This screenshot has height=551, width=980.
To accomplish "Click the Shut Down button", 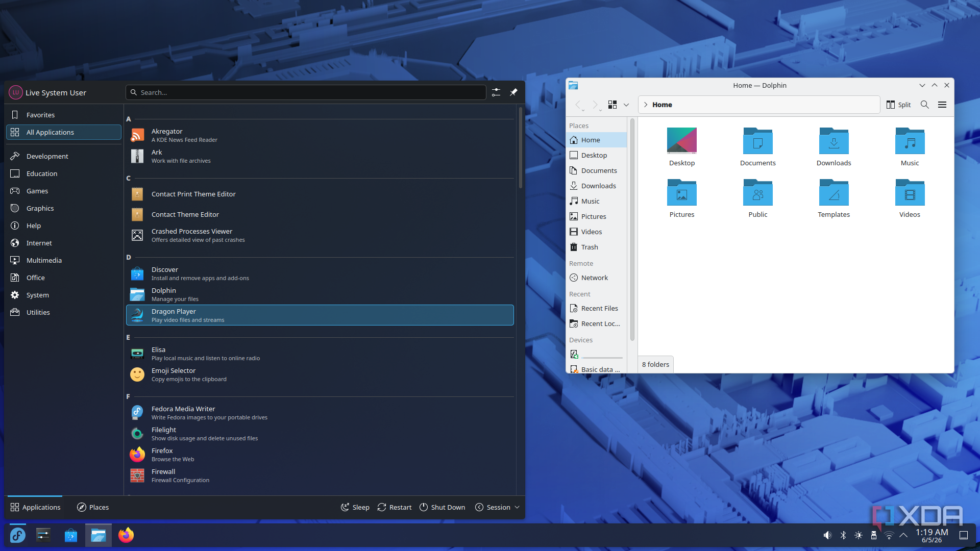I will click(x=443, y=507).
